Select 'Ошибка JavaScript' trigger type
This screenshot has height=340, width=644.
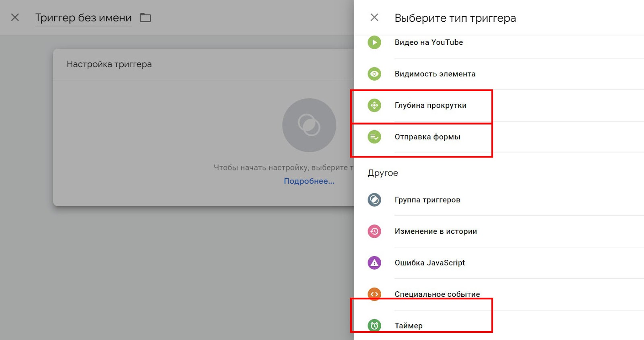point(430,263)
